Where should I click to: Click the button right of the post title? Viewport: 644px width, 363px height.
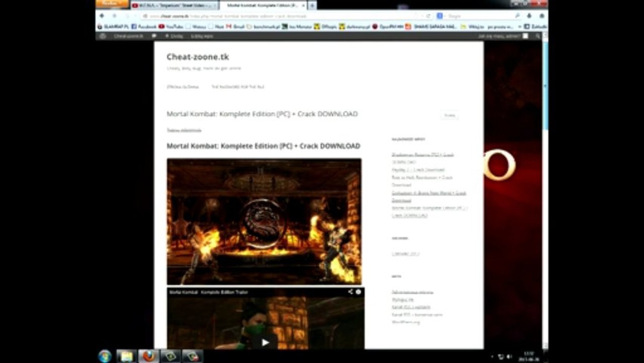pyautogui.click(x=450, y=115)
